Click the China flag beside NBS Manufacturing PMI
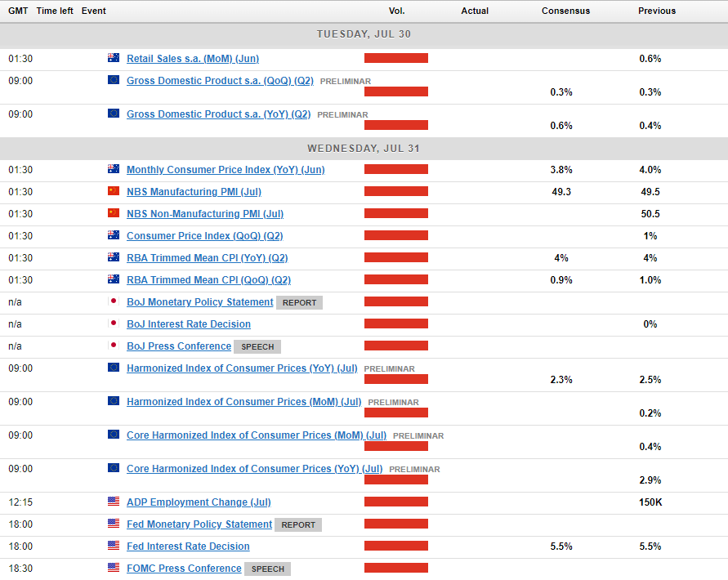Viewport: 728px width, 580px height. 113,192
